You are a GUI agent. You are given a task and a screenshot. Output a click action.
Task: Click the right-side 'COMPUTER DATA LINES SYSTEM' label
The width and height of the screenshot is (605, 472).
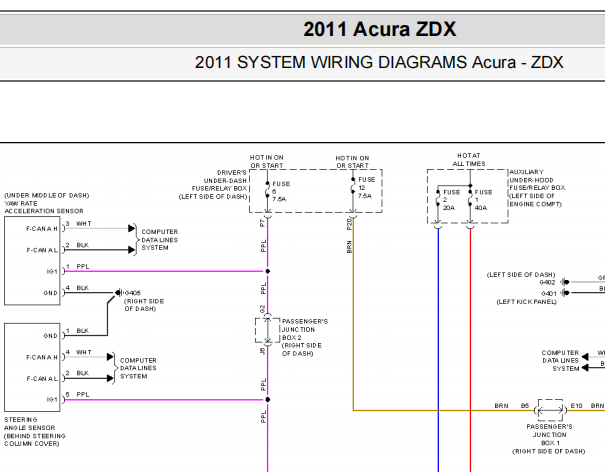click(560, 360)
